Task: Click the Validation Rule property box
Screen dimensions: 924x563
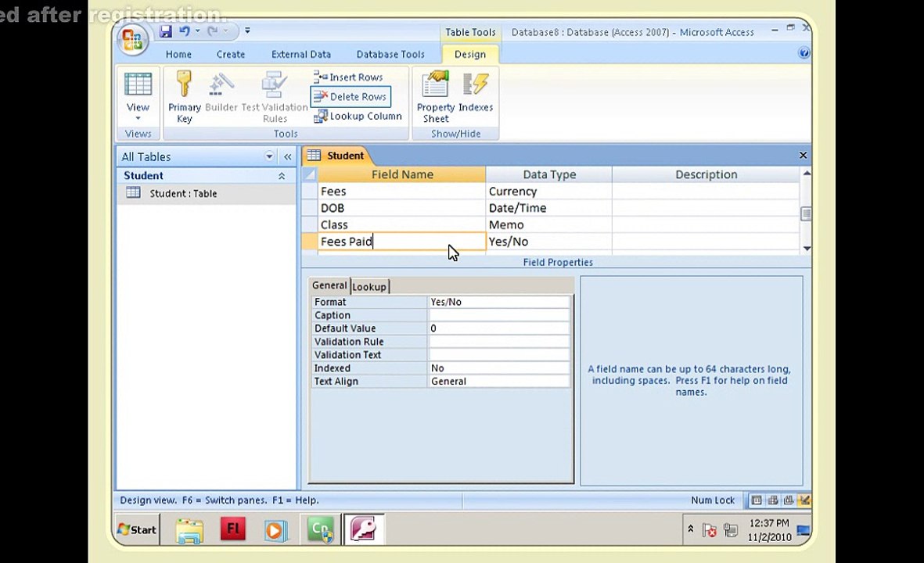Action: [x=498, y=342]
